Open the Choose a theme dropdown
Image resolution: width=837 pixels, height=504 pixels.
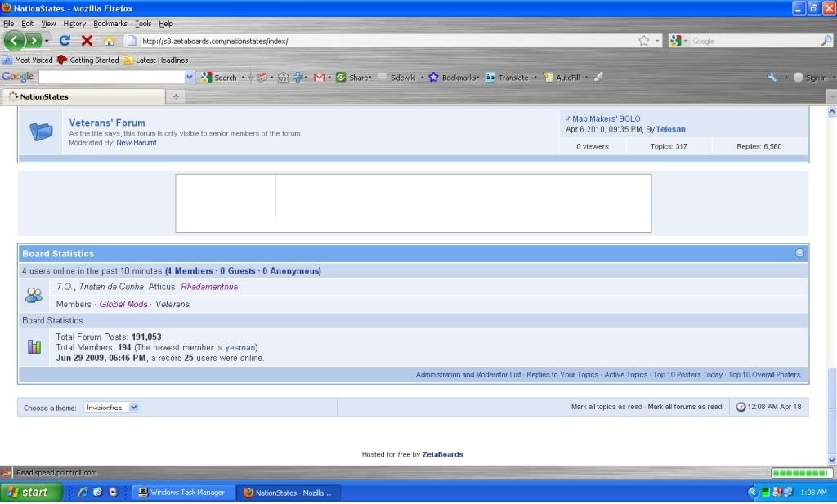point(111,407)
